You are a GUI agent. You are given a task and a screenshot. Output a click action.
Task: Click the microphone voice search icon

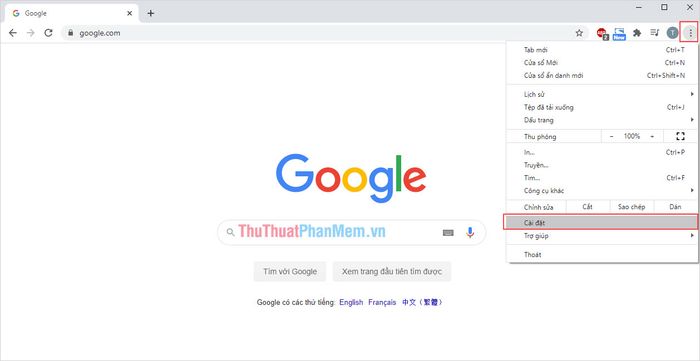click(470, 232)
